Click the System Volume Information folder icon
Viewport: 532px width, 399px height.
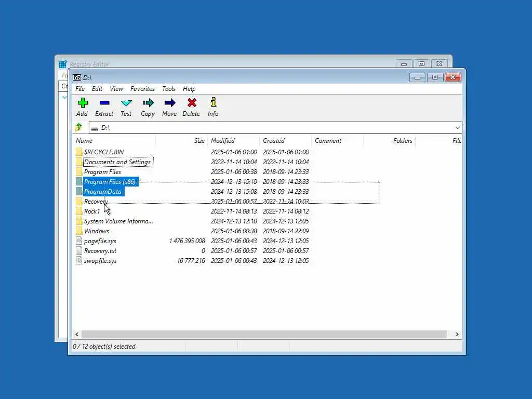point(79,221)
